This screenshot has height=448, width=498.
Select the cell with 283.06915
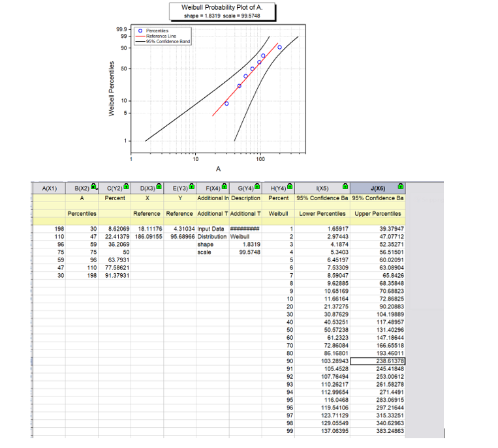(378, 400)
